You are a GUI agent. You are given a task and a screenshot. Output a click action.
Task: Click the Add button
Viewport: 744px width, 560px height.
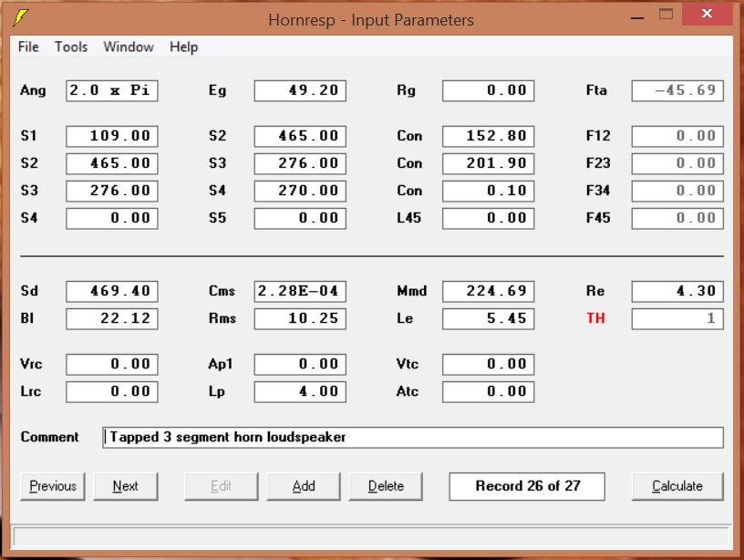(304, 486)
